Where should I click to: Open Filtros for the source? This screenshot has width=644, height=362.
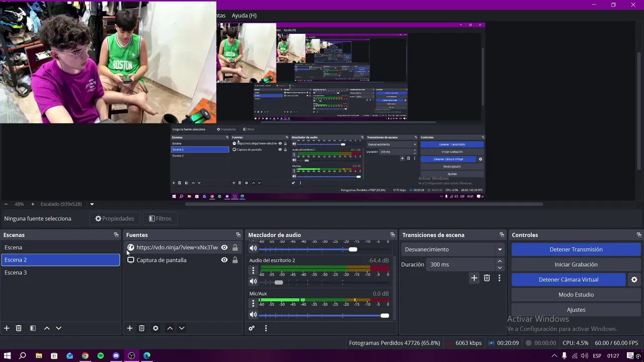[x=160, y=219]
